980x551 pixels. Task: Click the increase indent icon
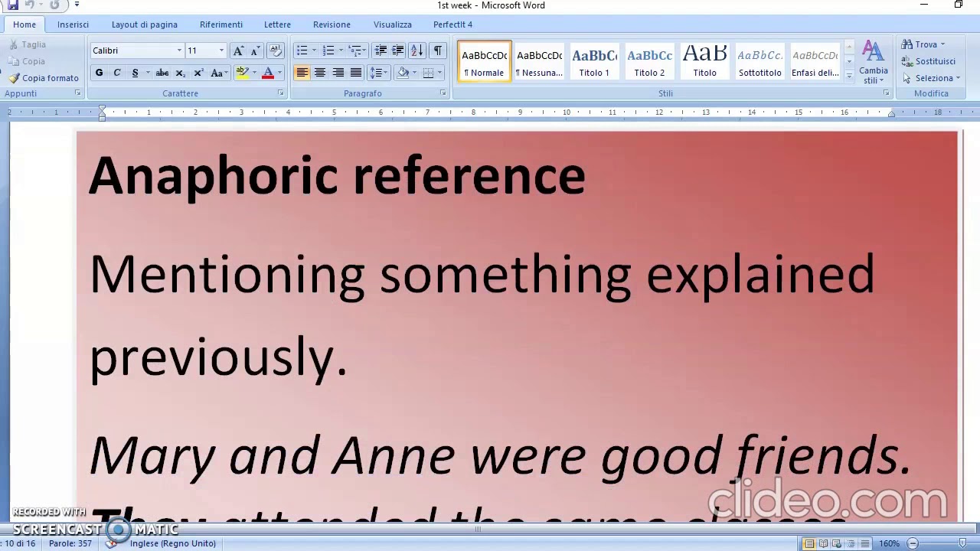tap(398, 51)
